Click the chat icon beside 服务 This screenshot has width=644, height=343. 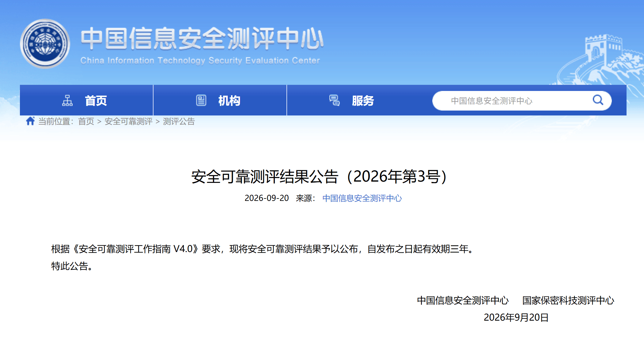(x=335, y=100)
